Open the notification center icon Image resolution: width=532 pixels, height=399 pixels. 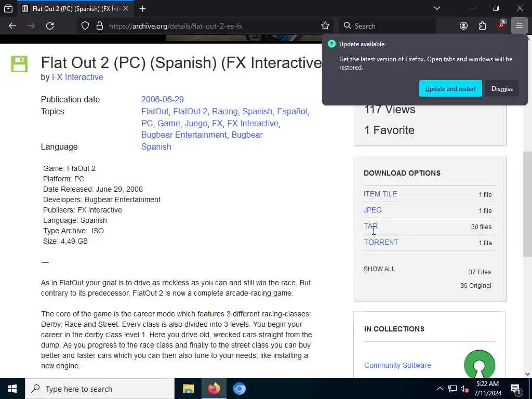[515, 389]
